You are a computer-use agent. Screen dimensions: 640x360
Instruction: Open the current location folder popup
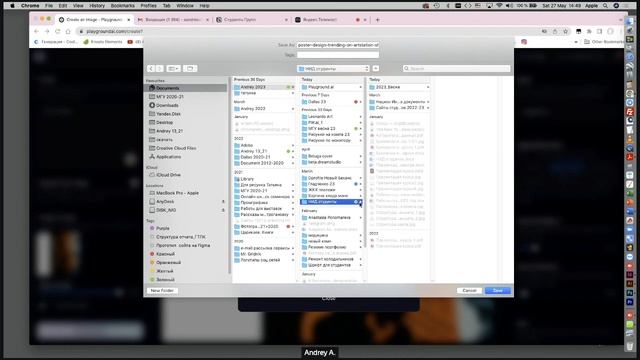[333, 69]
